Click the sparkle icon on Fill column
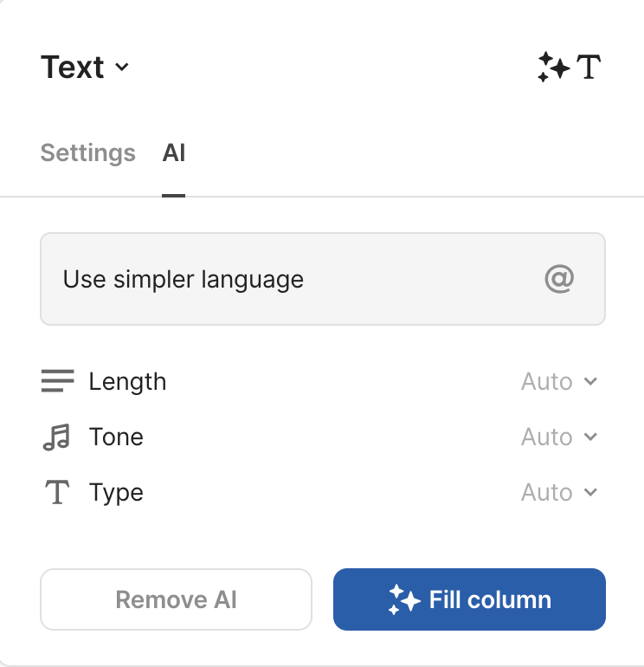Viewport: 644px width, 667px height. pos(403,599)
